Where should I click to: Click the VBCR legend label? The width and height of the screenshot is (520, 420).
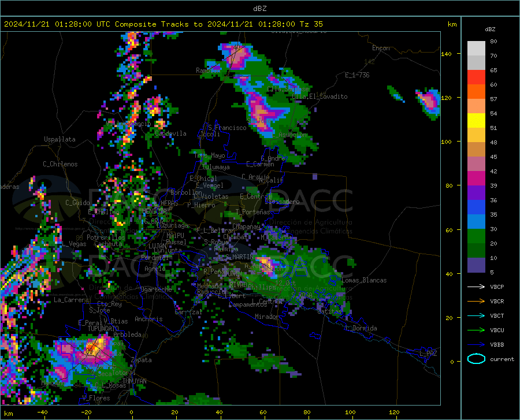pyautogui.click(x=497, y=302)
